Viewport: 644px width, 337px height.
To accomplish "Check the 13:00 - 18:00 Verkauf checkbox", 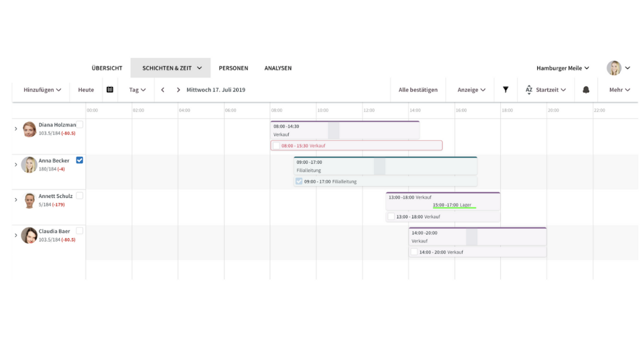I will [391, 216].
